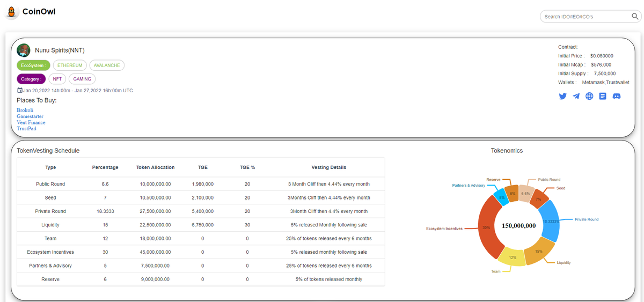The width and height of the screenshot is (644, 302).
Task: Open the whitepaper document icon
Action: point(603,96)
